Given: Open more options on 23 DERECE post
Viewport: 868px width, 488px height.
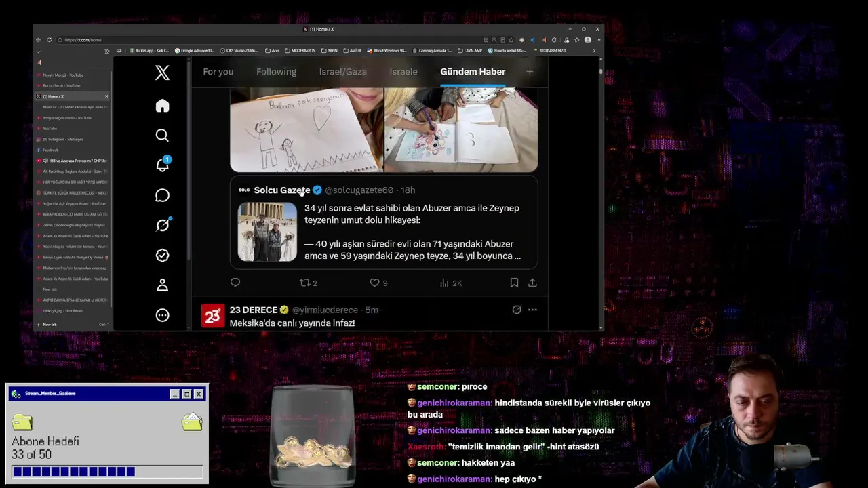Looking at the screenshot, I should pos(532,310).
